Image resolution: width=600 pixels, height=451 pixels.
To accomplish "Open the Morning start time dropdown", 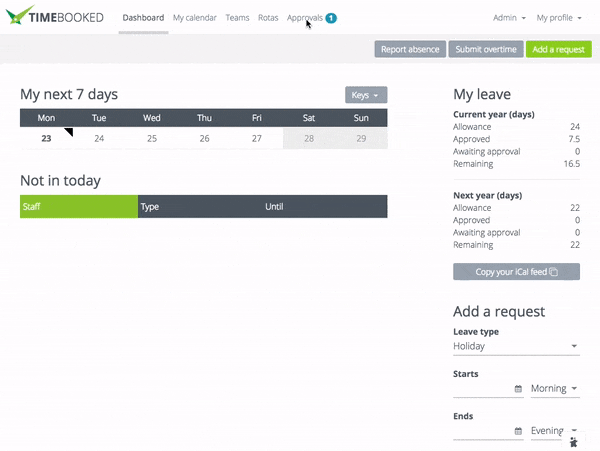I will 555,389.
